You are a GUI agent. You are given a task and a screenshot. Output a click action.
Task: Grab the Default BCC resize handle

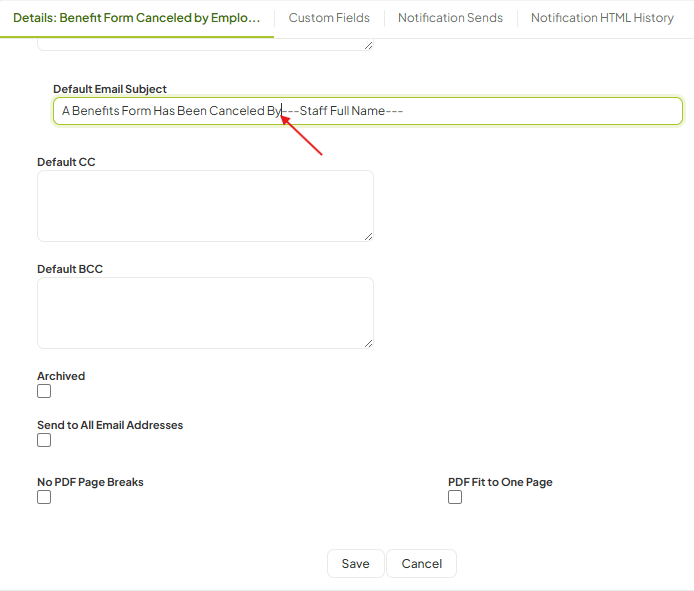368,344
